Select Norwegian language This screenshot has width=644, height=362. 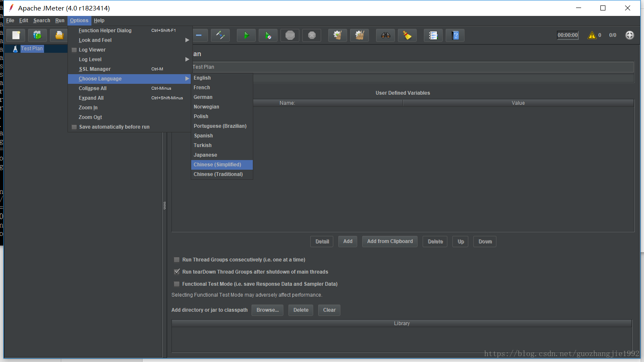[x=222, y=107]
